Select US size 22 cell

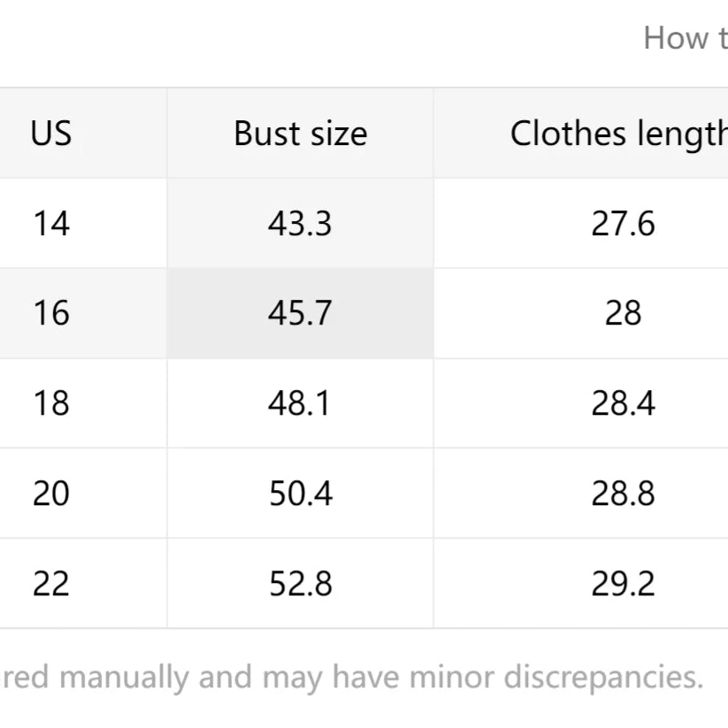pos(51,583)
